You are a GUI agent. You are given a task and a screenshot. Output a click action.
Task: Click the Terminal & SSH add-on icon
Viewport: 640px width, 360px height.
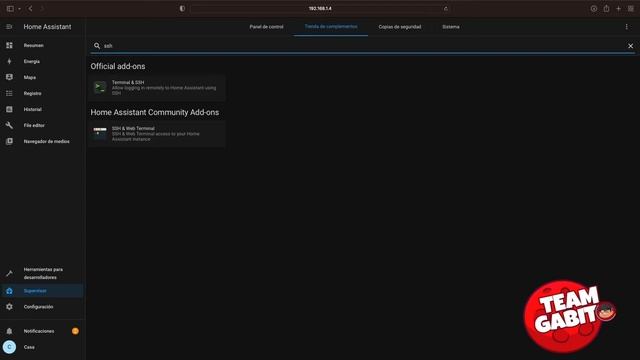[100, 87]
